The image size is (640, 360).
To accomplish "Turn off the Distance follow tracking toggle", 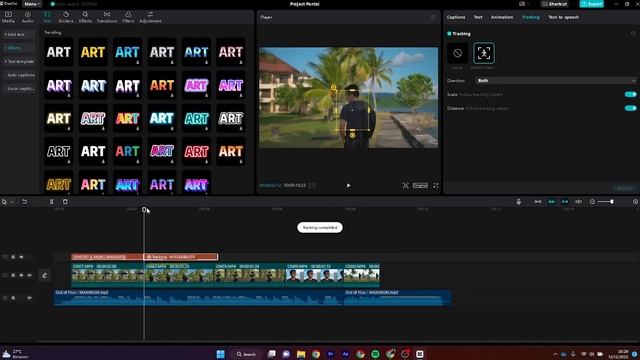I will coord(630,108).
